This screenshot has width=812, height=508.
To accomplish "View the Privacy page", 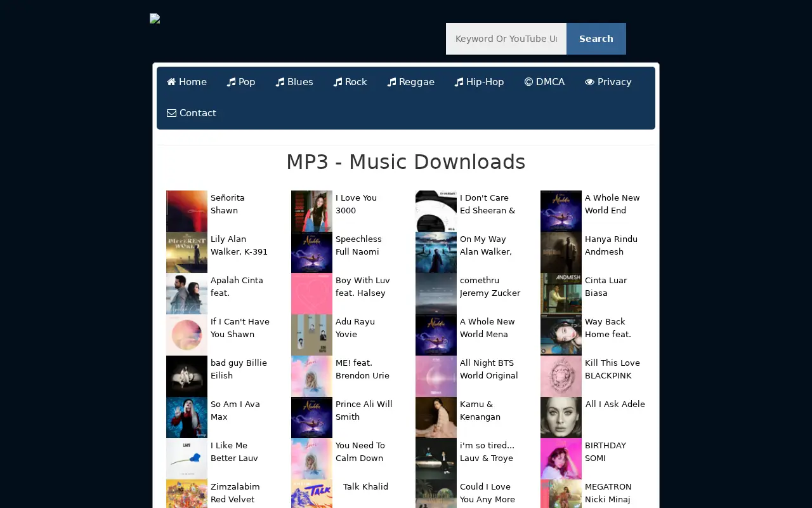I will (608, 82).
